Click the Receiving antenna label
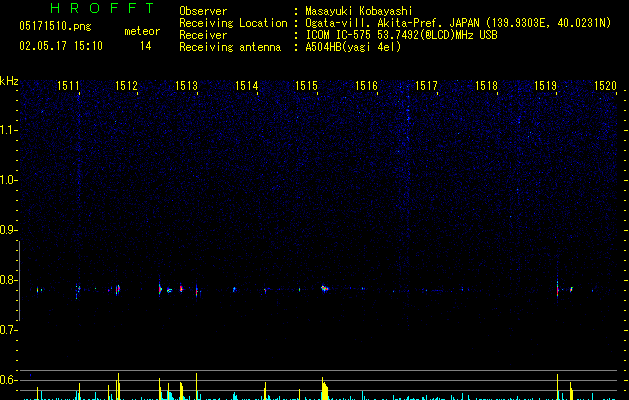 click(230, 47)
